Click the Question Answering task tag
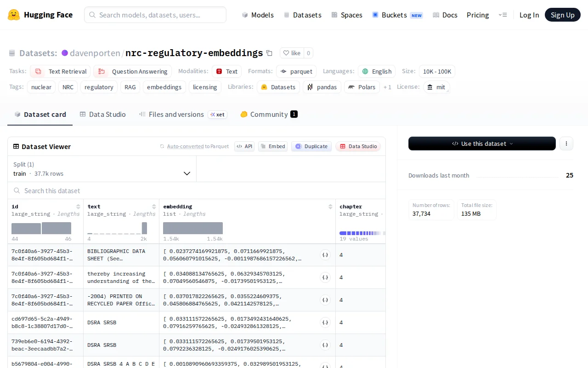This screenshot has width=588, height=368. coord(132,71)
